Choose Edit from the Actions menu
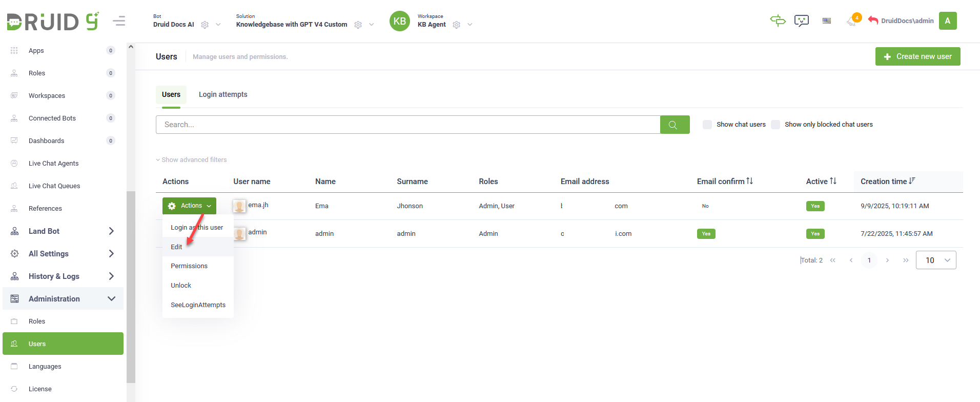Viewport: 980px width, 402px height. 177,247
